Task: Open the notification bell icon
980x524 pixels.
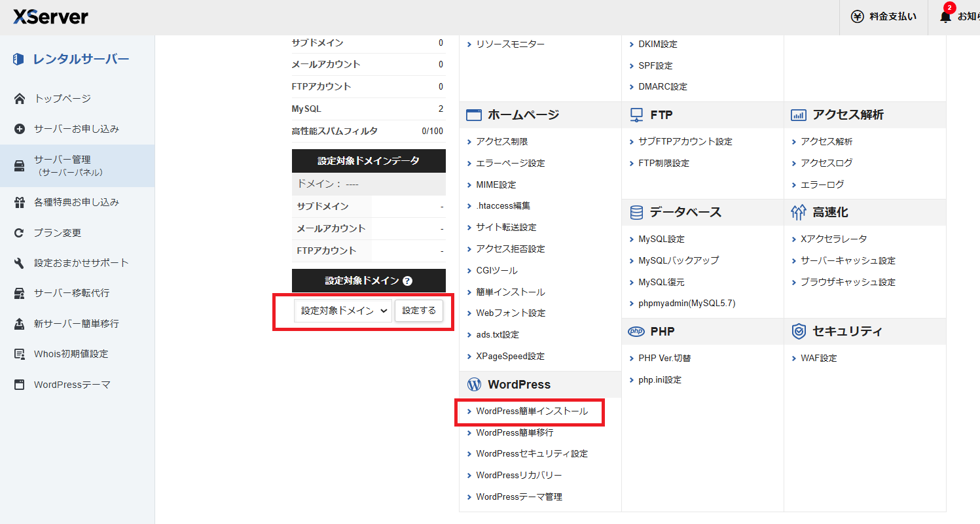Action: pyautogui.click(x=945, y=17)
